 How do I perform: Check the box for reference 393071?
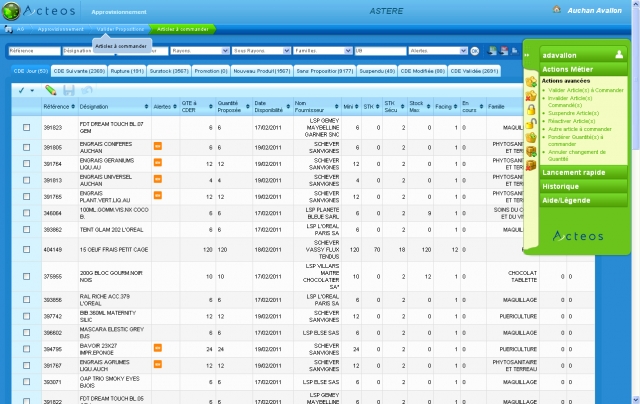point(27,382)
